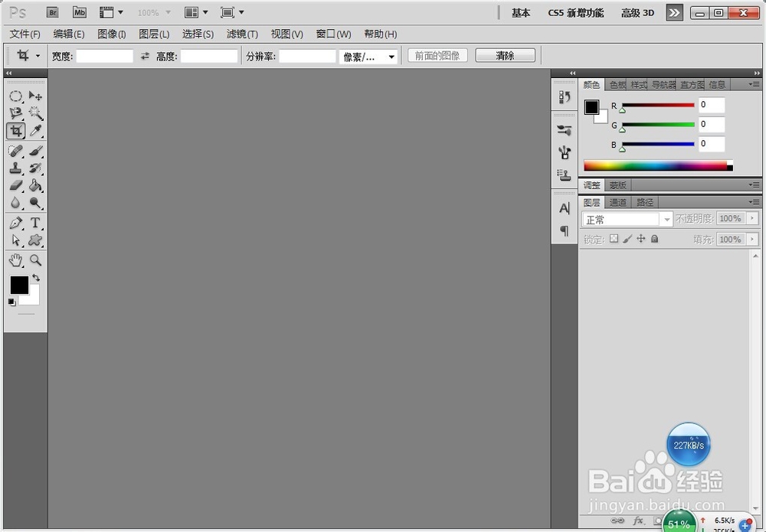Open the History panel from the dock
This screenshot has height=532, width=766.
tap(565, 97)
